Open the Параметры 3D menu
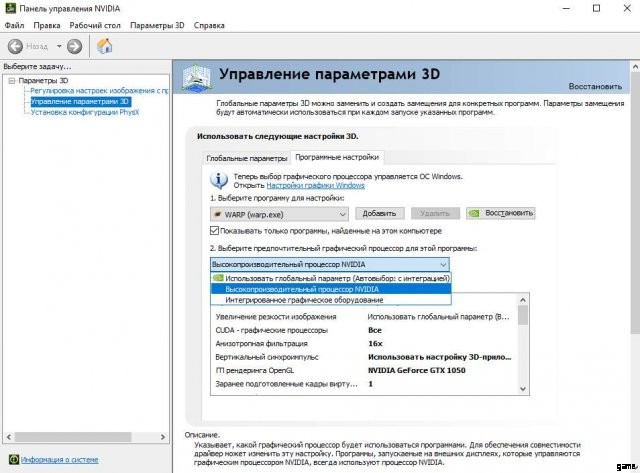Screen dimensions: 640x473 [x=157, y=25]
